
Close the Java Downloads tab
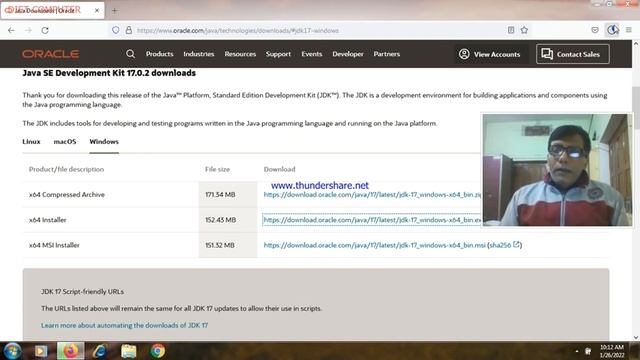[97, 11]
